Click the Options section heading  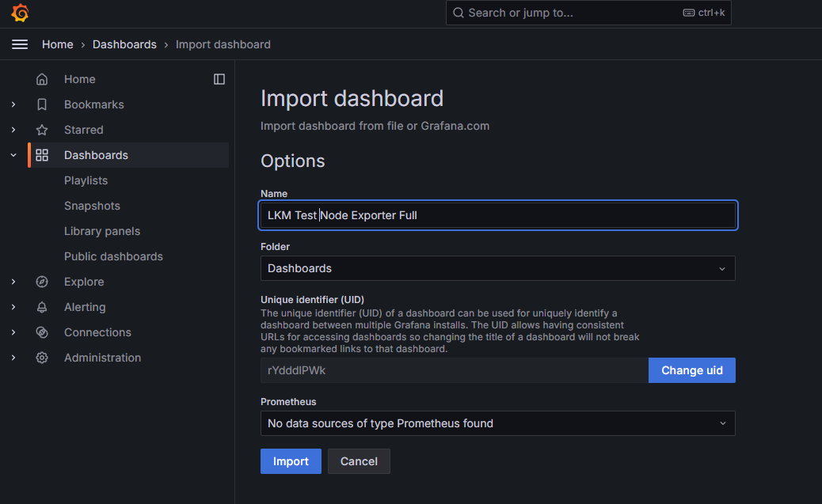[x=292, y=161]
